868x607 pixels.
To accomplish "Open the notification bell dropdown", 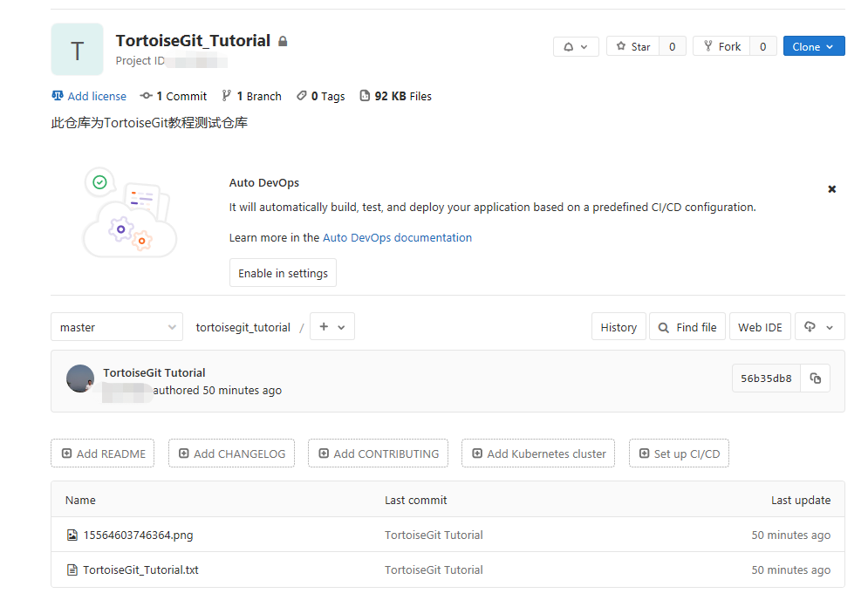I will coord(575,46).
